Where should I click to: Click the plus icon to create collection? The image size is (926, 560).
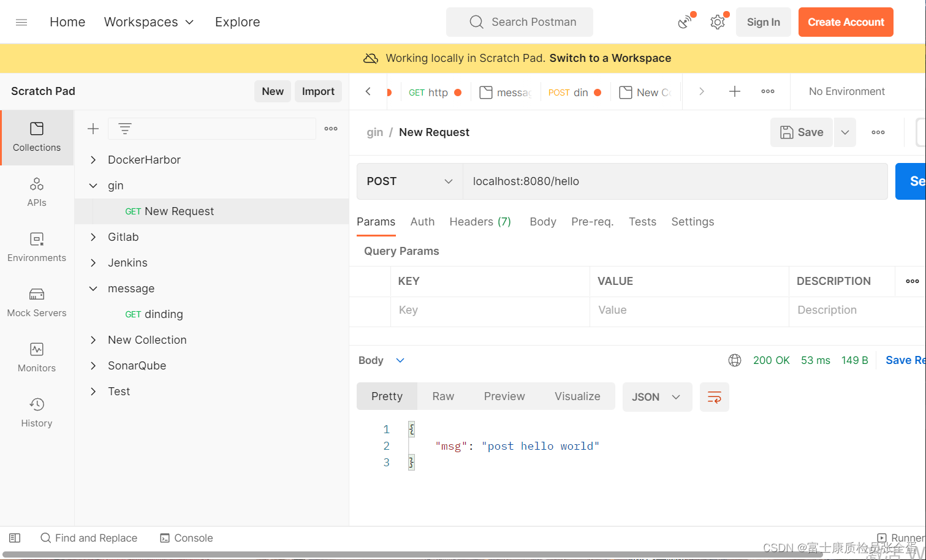pyautogui.click(x=93, y=129)
